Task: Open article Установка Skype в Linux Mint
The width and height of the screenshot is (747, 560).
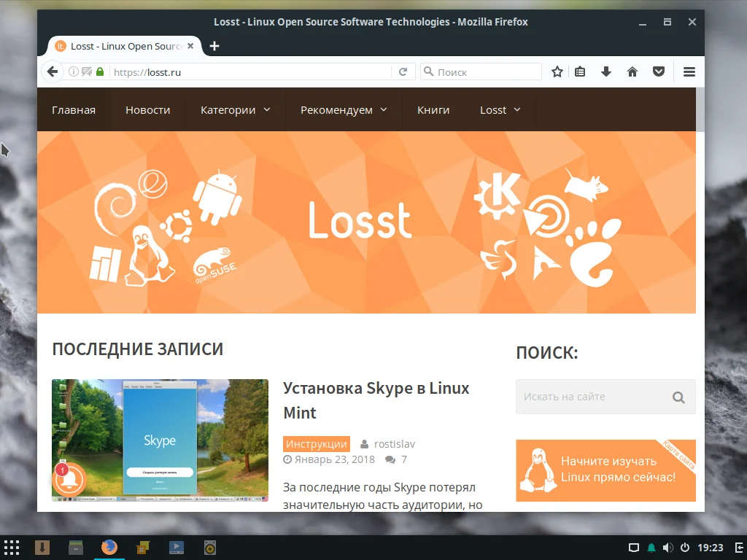Action: [x=376, y=400]
